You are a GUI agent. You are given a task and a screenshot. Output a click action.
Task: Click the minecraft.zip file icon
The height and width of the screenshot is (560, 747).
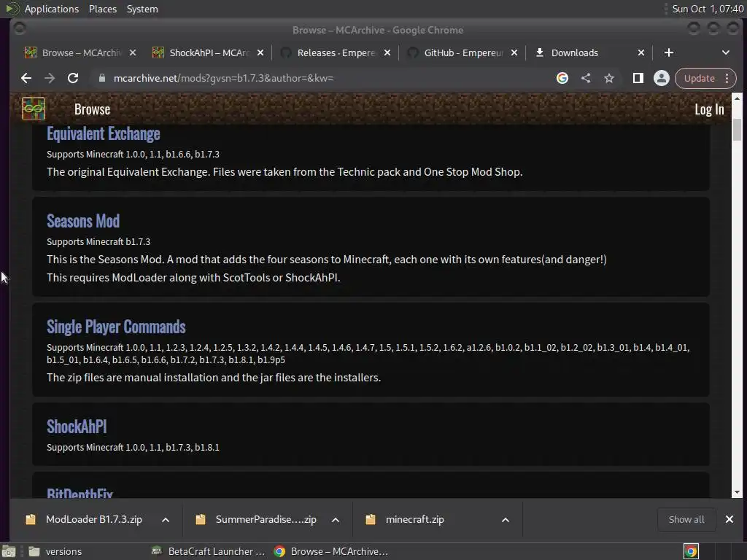pos(371,519)
